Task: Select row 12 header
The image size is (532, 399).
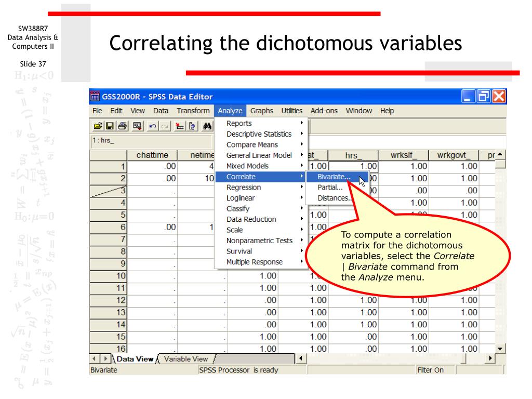Action: tap(108, 300)
